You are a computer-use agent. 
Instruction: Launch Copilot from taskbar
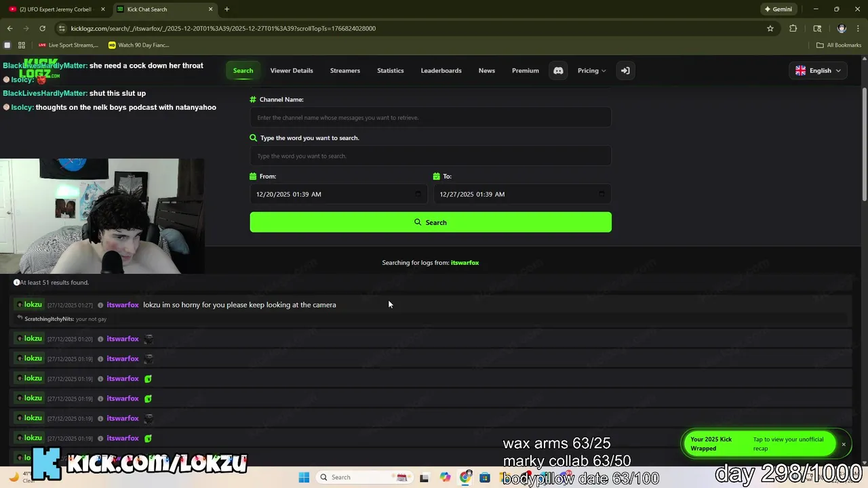click(445, 477)
